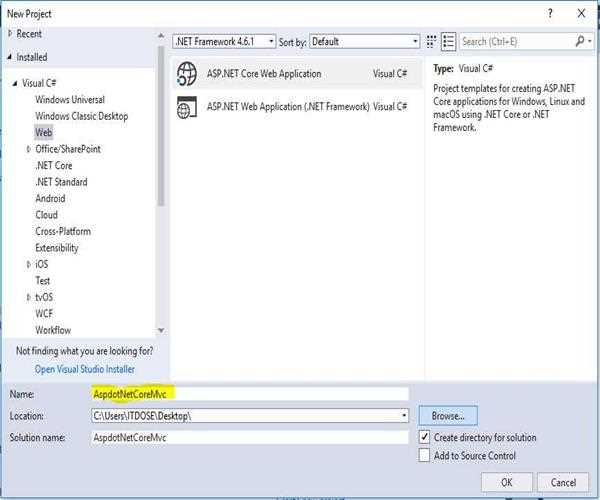Enable Add to Source Control checkbox
The width and height of the screenshot is (600, 500).
[426, 456]
